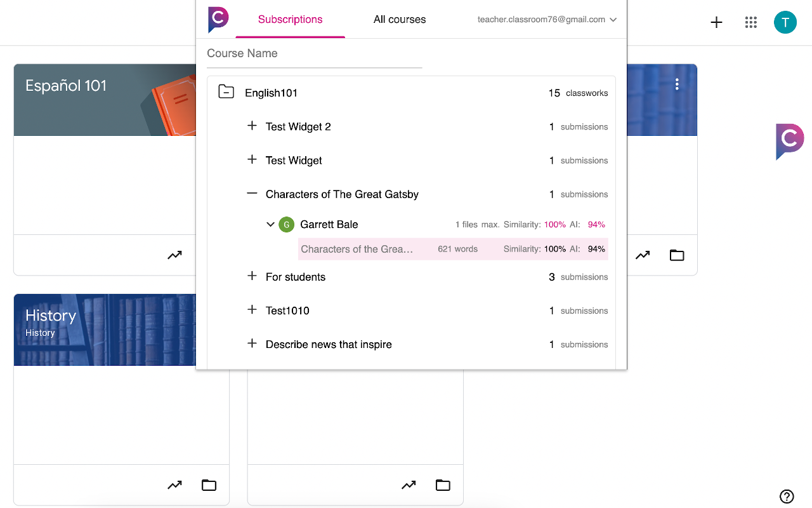
Task: Open the three-dot menu on the blue course card
Action: tap(677, 83)
